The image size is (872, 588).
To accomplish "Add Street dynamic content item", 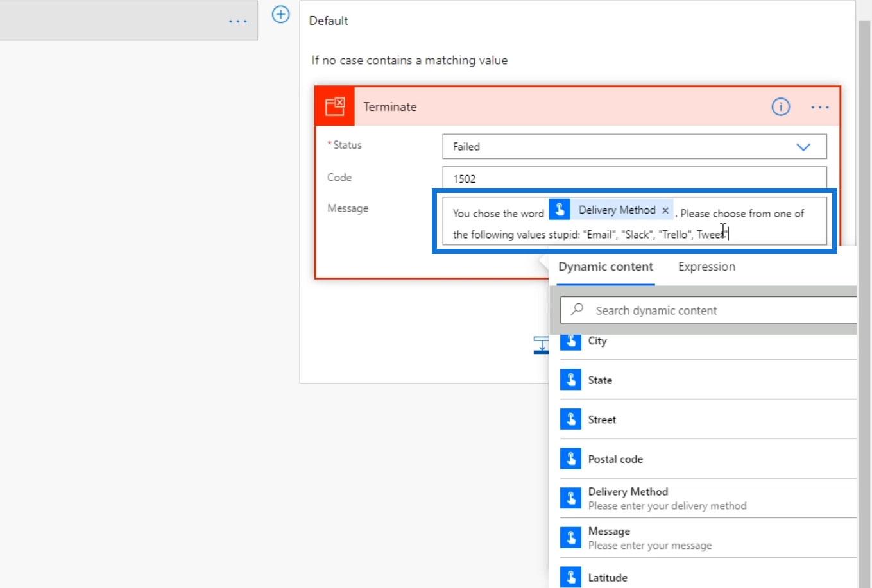I will pos(601,420).
